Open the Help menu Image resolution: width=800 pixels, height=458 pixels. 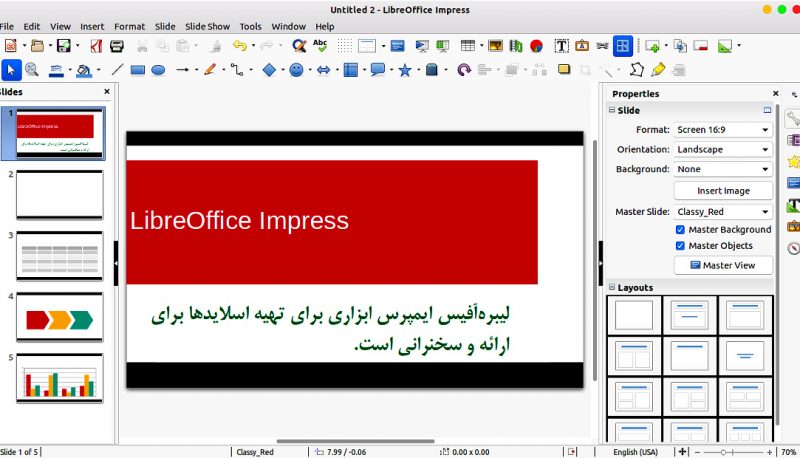click(x=324, y=27)
